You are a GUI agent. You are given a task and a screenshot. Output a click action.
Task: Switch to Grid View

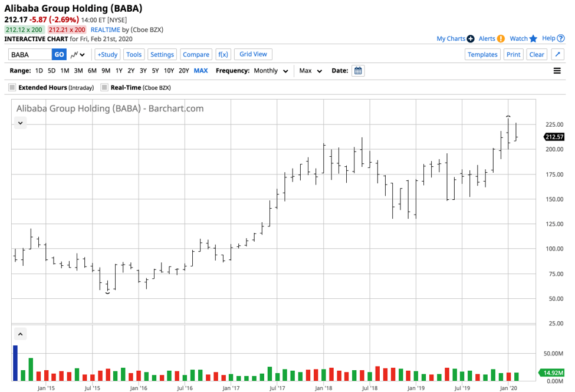point(253,54)
